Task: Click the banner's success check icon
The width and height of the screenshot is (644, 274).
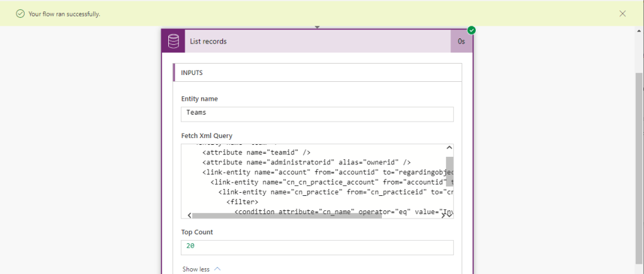Action: [x=20, y=13]
